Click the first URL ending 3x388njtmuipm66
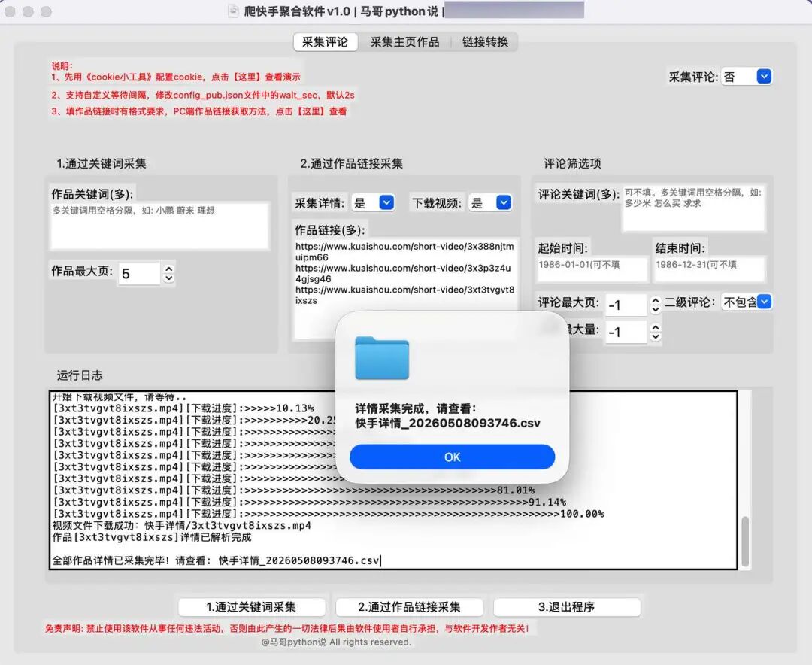Viewport: 812px width, 665px height. 404,251
